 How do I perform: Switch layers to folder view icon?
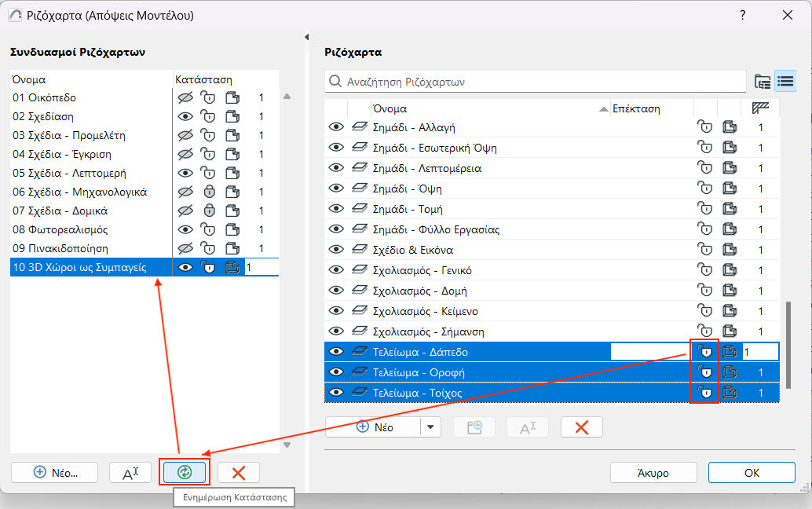763,81
